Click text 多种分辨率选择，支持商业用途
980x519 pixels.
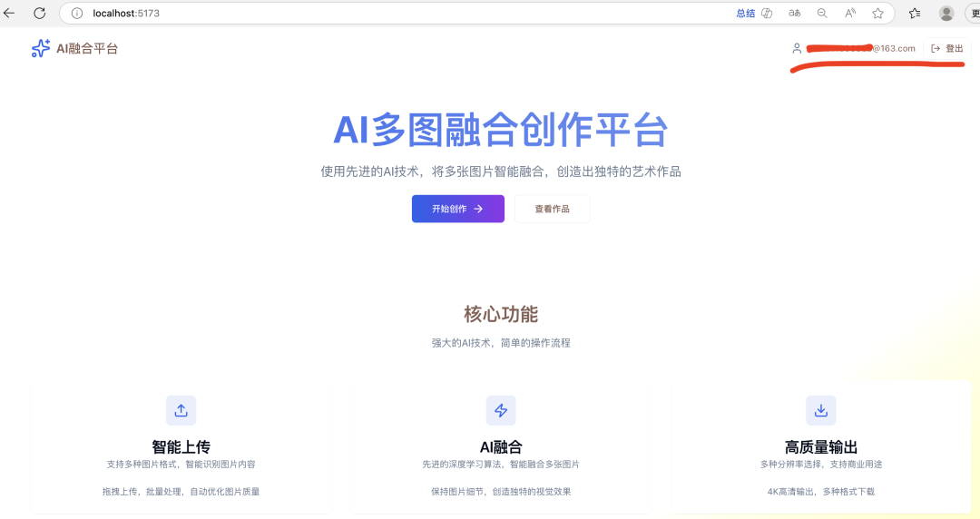(x=821, y=464)
